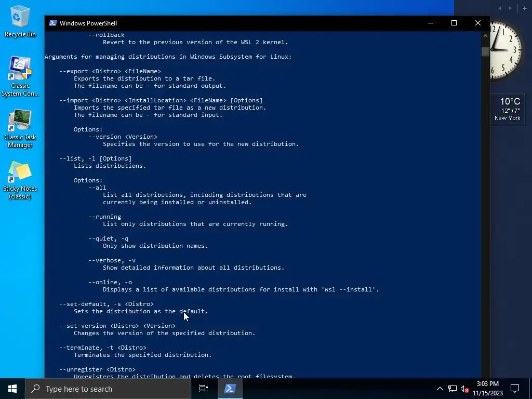Click the muted volume tray icon
This screenshot has height=399, width=532.
(465, 389)
